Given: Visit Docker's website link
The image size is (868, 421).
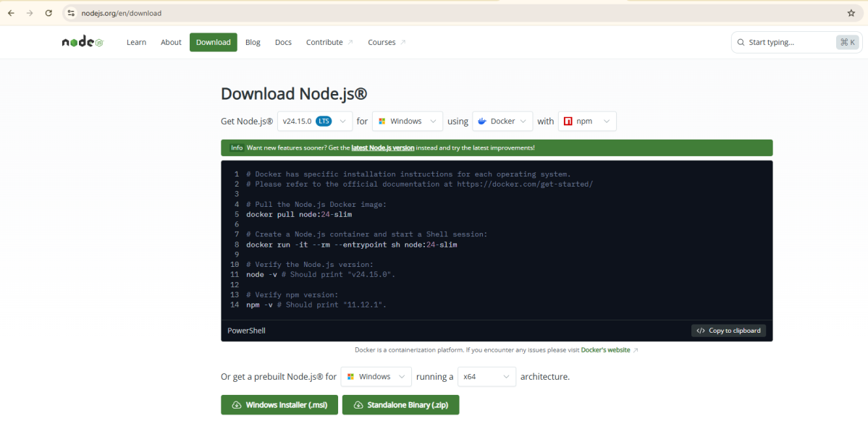Looking at the screenshot, I should [x=606, y=350].
